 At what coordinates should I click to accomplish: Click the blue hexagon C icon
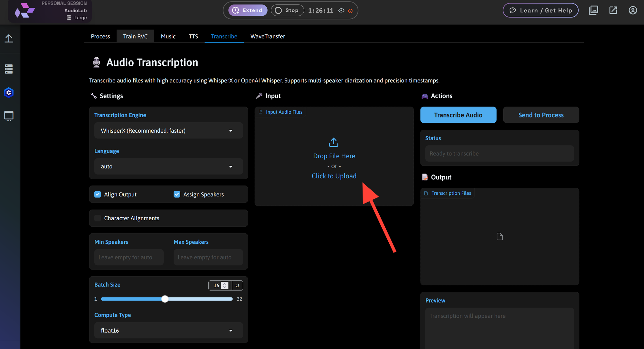[x=9, y=93]
